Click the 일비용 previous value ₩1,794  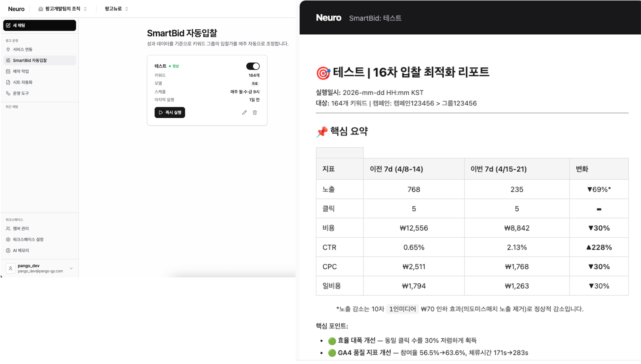(x=414, y=286)
